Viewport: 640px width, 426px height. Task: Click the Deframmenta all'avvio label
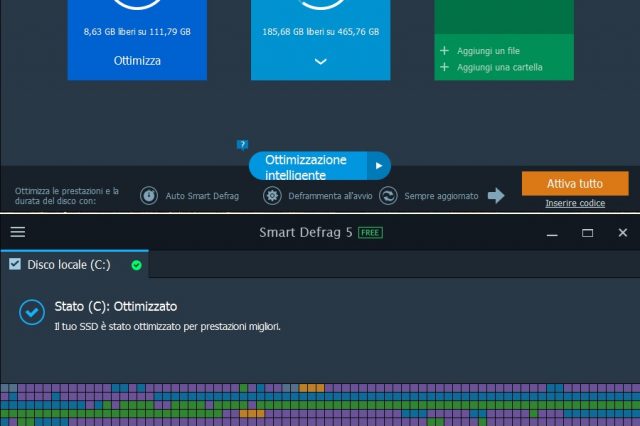pos(330,196)
